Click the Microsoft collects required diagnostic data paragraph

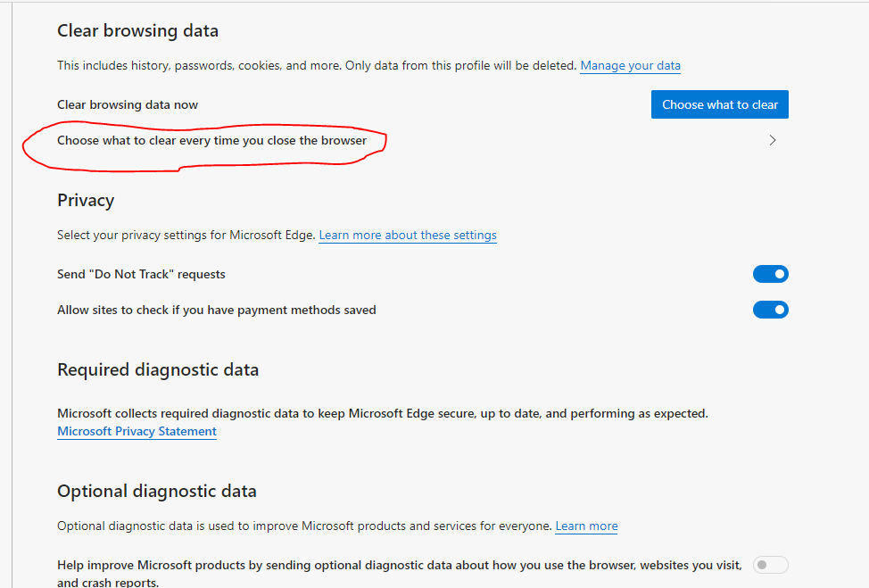(383, 413)
